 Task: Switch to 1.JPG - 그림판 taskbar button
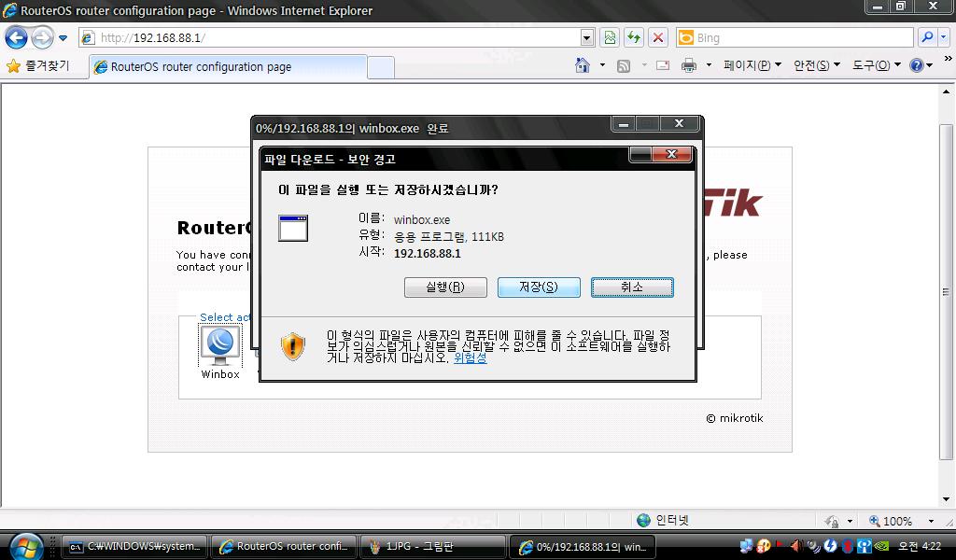433,547
